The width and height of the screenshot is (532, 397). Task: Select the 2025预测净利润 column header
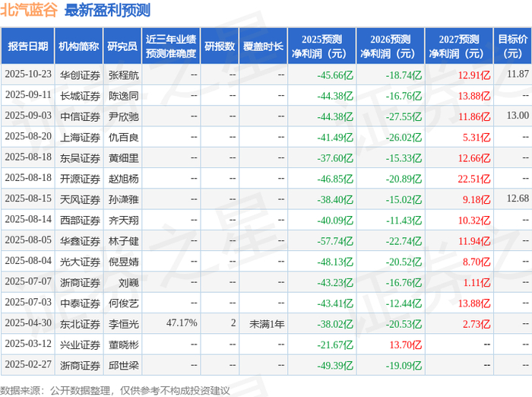321,46
